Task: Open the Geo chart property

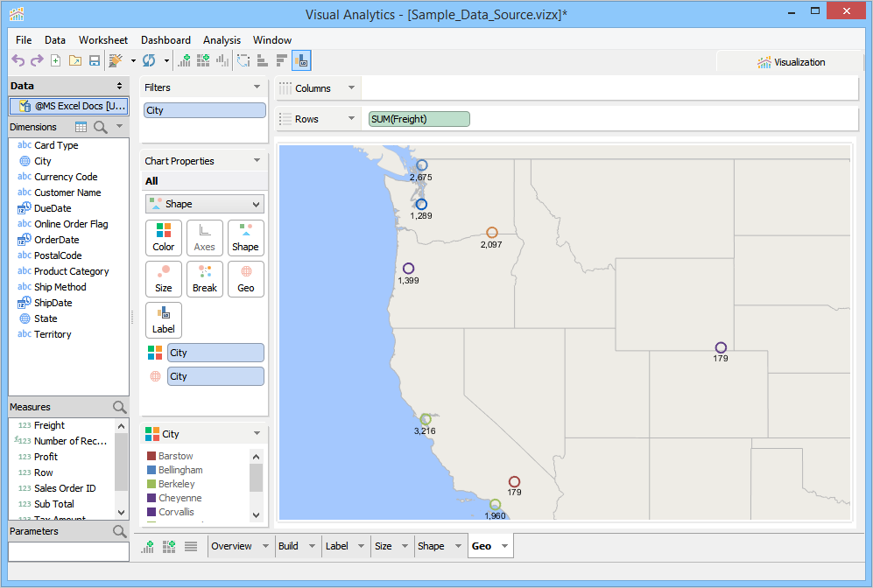Action: coord(246,278)
